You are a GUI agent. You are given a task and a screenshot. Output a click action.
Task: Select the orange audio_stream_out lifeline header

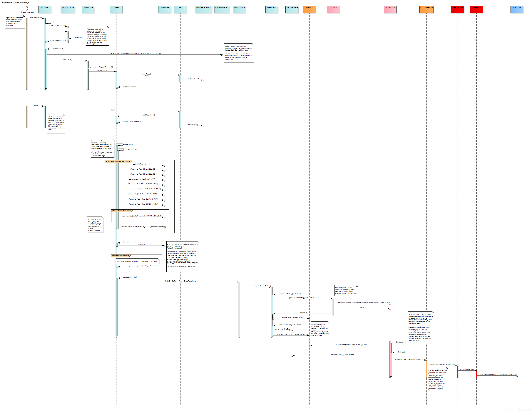tap(426, 9)
